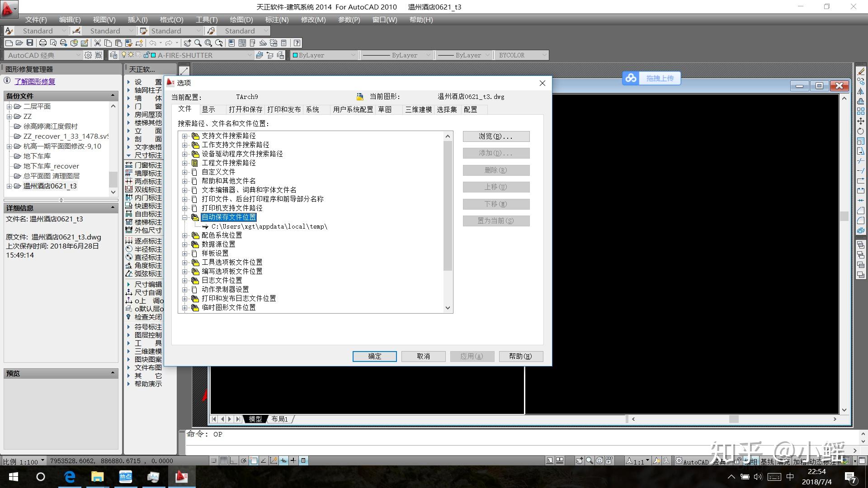Open AutoCAD from the Windows taskbar

tap(181, 477)
